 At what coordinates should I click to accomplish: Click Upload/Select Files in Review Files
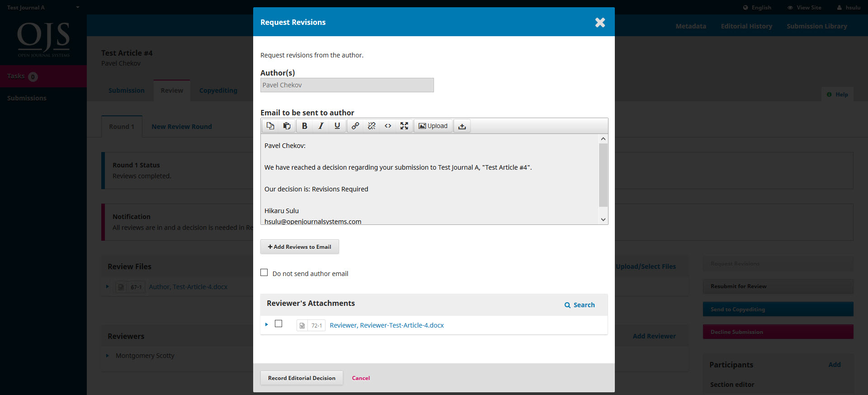tap(646, 267)
